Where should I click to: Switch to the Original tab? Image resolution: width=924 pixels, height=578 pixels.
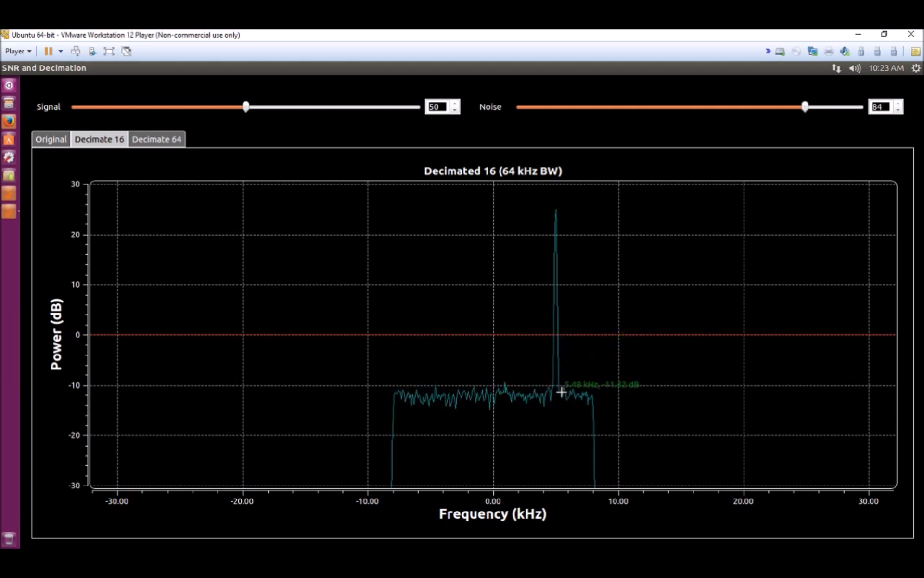pos(51,139)
